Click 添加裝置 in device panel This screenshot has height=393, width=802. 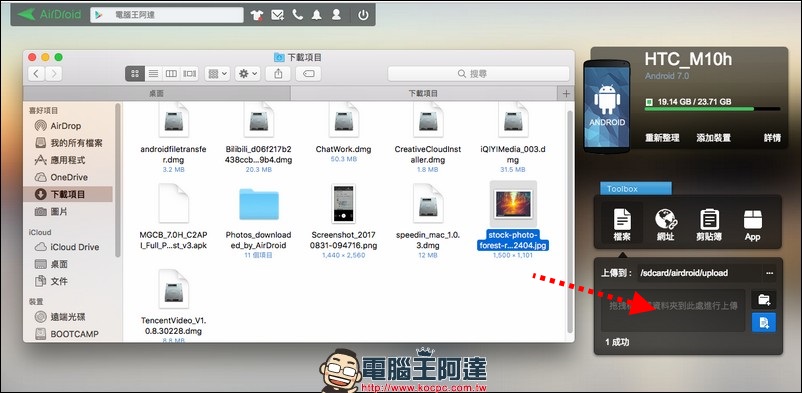pos(713,138)
